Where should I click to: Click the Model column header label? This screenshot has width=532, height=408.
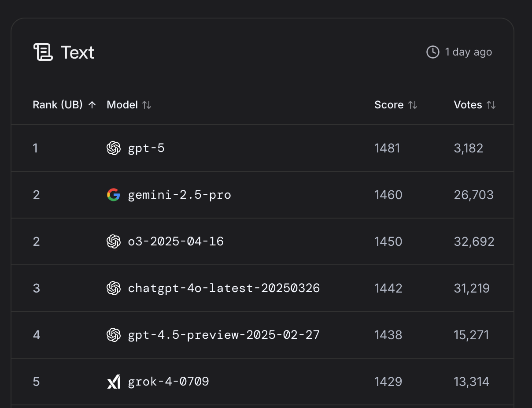[x=122, y=105]
